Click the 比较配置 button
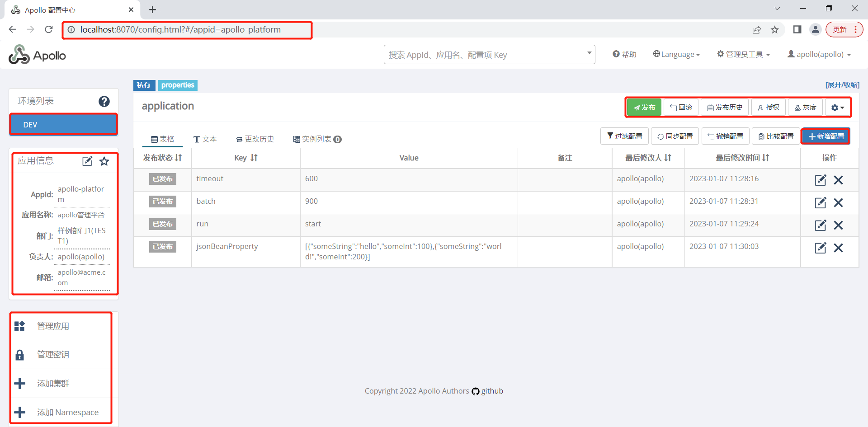Image resolution: width=868 pixels, height=427 pixels. 776,136
